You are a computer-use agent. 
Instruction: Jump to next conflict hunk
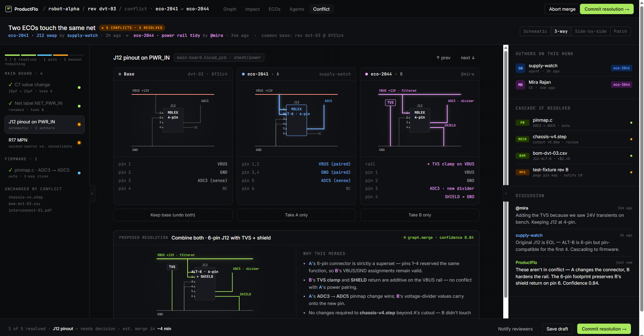point(467,58)
